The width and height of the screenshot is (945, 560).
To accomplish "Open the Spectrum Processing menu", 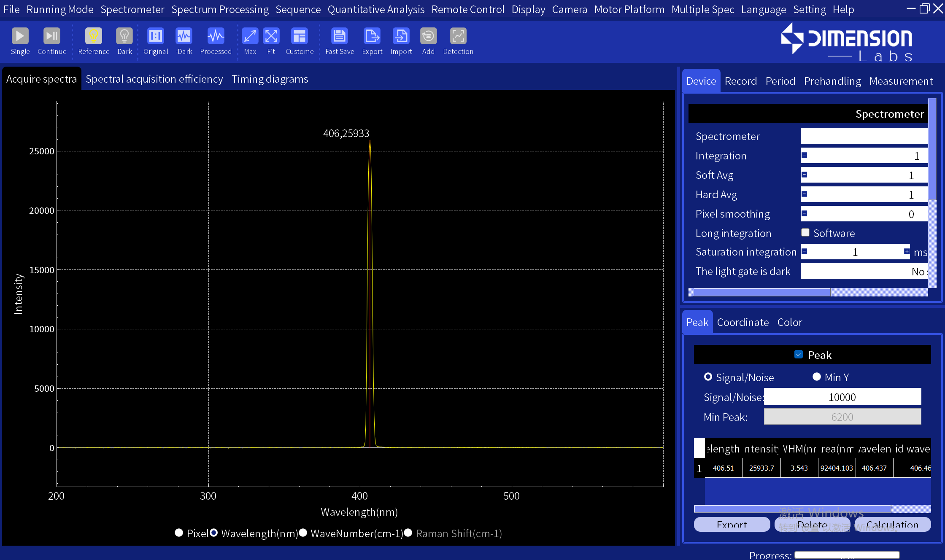I will (x=220, y=9).
